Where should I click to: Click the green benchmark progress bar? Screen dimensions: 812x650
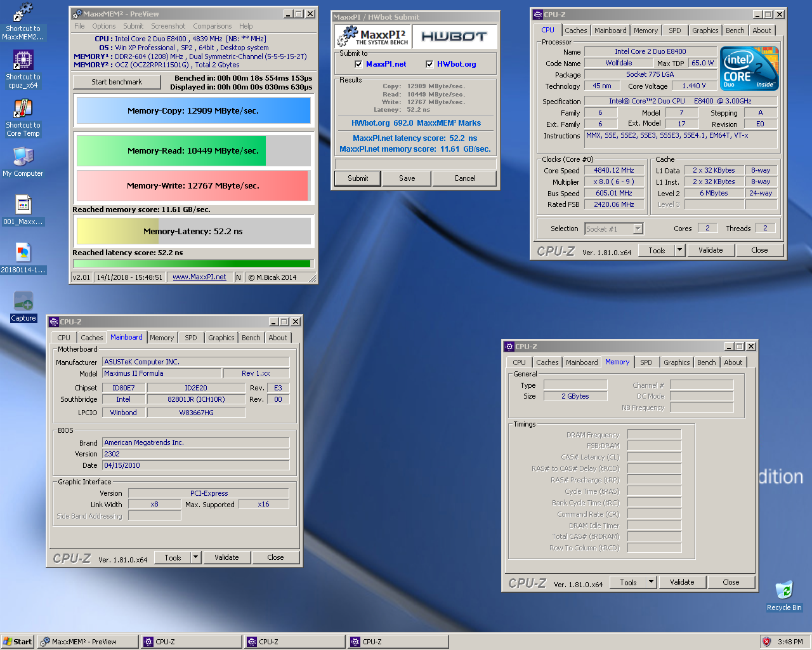click(x=192, y=263)
